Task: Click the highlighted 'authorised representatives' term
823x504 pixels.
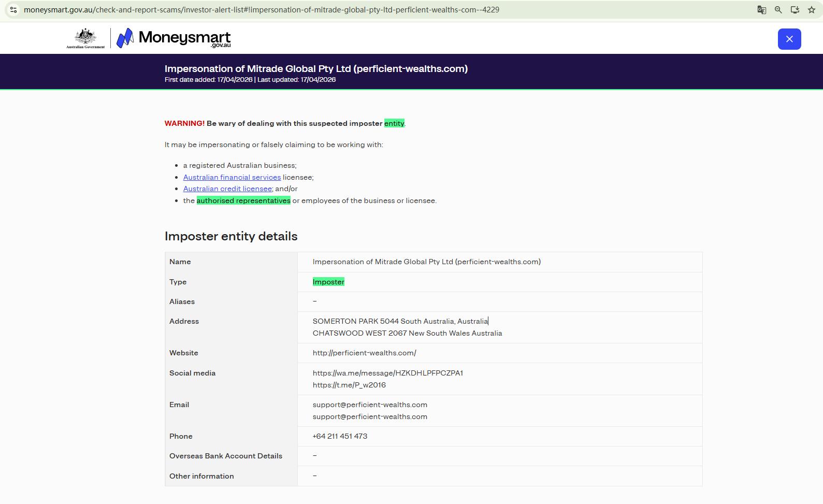Action: [x=243, y=200]
